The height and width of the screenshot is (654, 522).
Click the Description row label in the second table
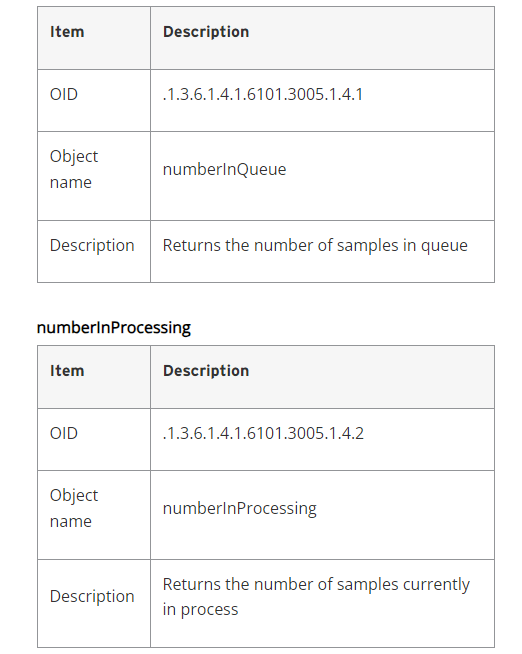(92, 597)
